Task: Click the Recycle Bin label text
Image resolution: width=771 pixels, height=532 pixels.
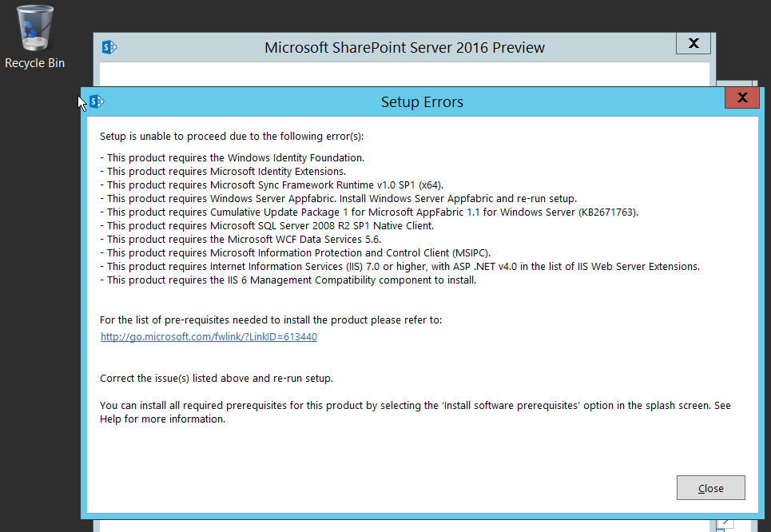Action: tap(35, 63)
